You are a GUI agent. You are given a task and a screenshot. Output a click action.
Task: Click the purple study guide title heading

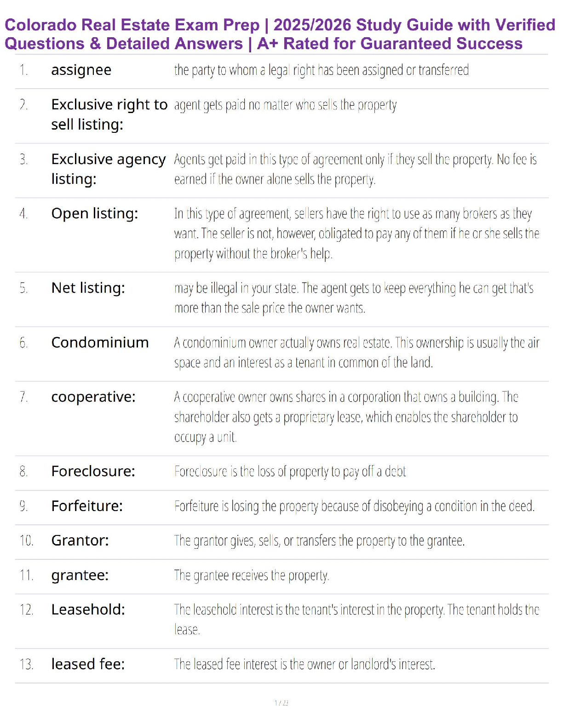click(280, 34)
